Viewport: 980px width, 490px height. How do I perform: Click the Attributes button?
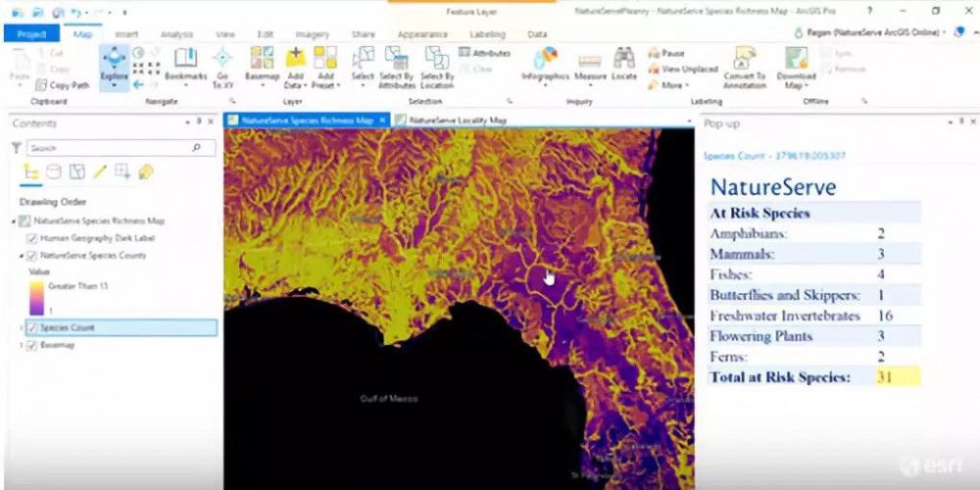click(484, 53)
